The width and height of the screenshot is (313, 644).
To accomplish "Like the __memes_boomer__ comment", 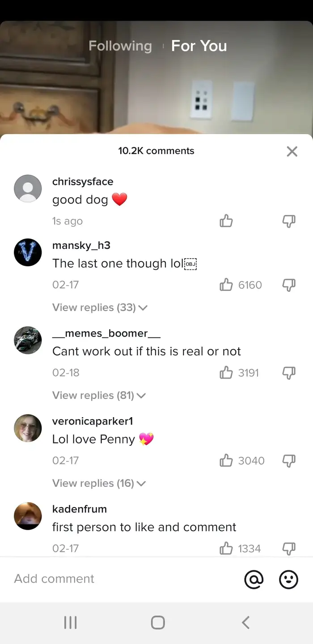I will (226, 372).
